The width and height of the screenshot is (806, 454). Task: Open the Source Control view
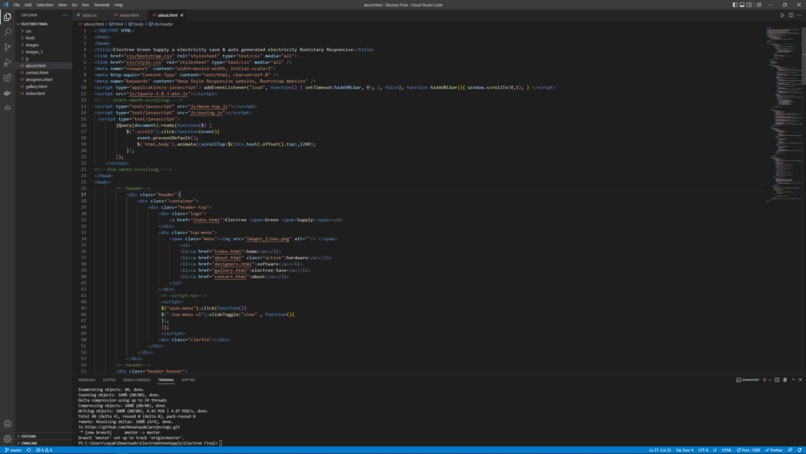[x=7, y=47]
